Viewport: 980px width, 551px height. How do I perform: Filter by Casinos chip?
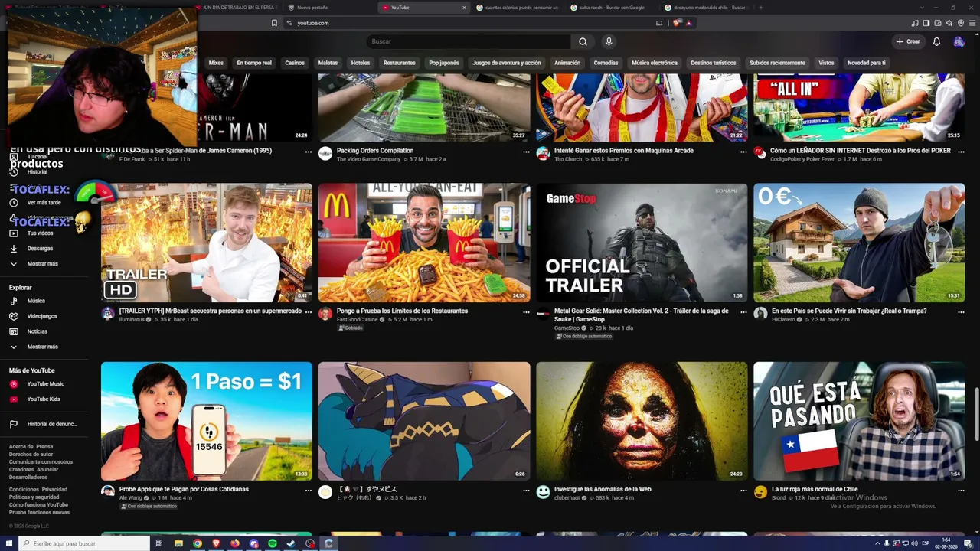click(295, 63)
